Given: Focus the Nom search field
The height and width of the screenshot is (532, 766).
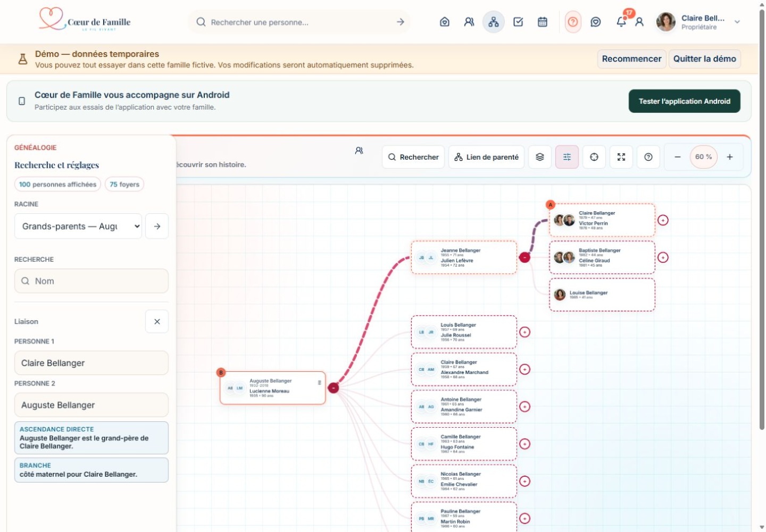Looking at the screenshot, I should 91,281.
